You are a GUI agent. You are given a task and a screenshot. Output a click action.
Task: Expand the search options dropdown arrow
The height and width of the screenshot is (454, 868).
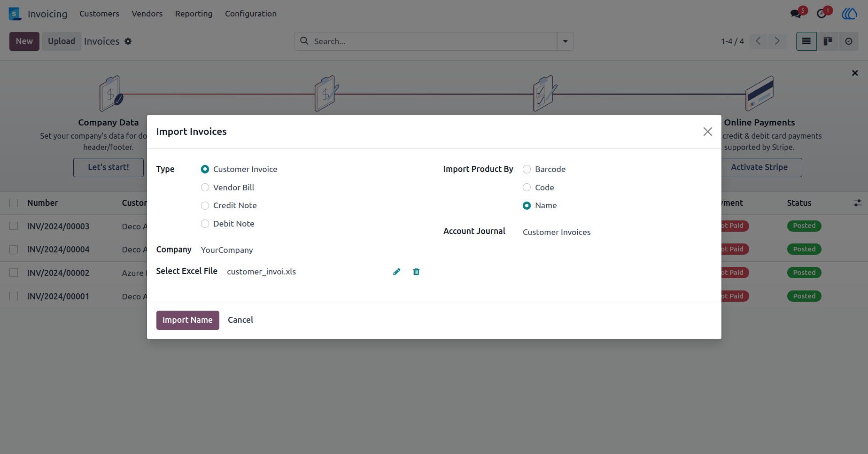tap(565, 41)
